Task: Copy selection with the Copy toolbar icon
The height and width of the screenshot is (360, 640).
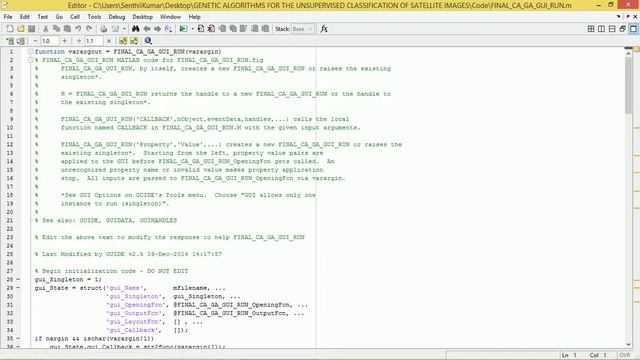Action: point(56,29)
